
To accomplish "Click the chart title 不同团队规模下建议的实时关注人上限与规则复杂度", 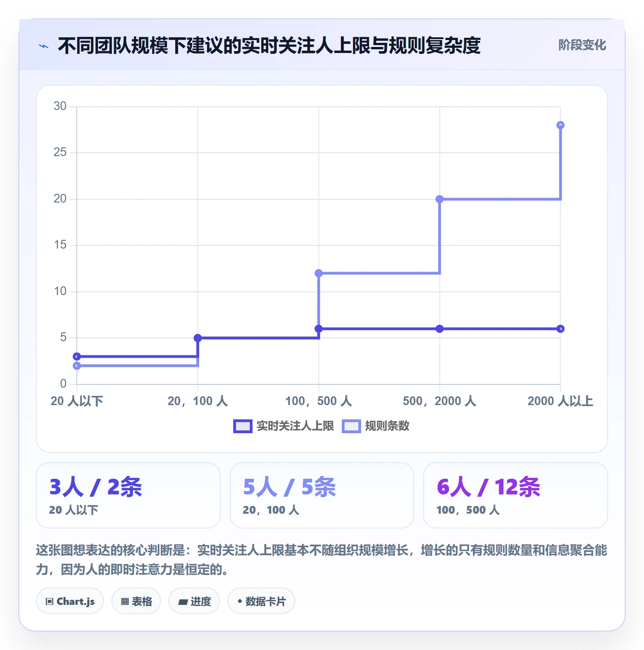I will click(269, 46).
